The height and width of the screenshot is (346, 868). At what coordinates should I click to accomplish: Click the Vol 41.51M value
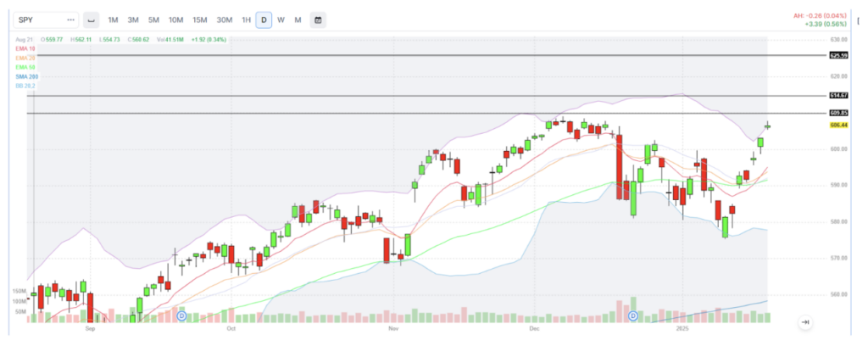tap(170, 39)
